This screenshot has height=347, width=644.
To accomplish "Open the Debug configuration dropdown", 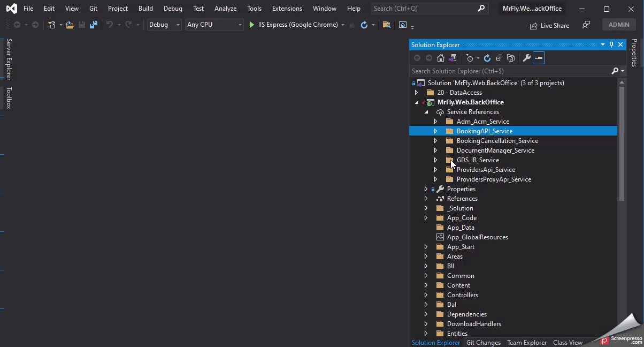I will (164, 25).
